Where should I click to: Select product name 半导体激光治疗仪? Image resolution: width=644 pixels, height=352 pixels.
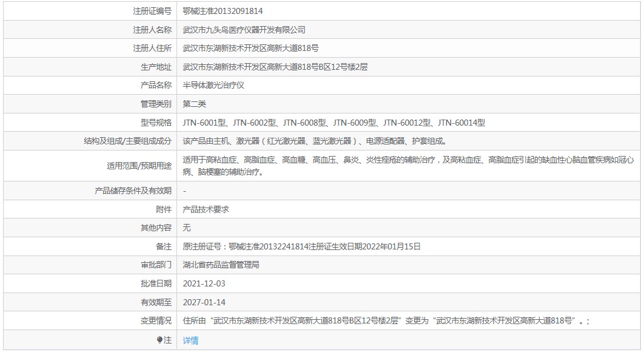coord(213,85)
